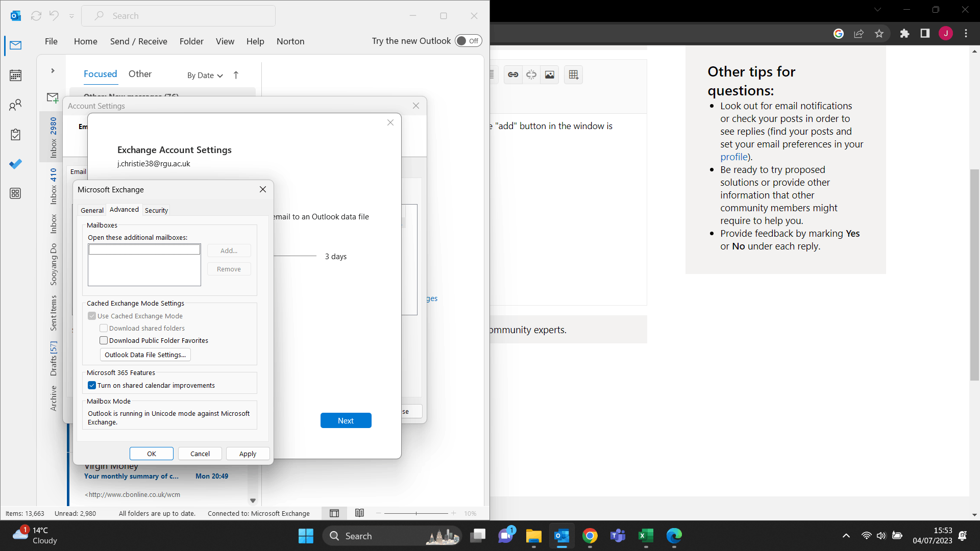
Task: Reverse sort order with the arrow control
Action: point(236,74)
